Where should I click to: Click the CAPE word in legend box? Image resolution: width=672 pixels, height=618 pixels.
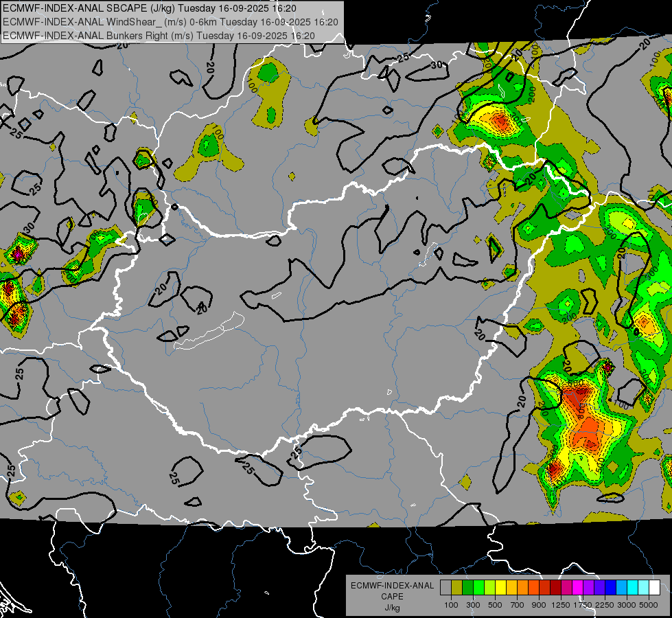click(x=392, y=597)
